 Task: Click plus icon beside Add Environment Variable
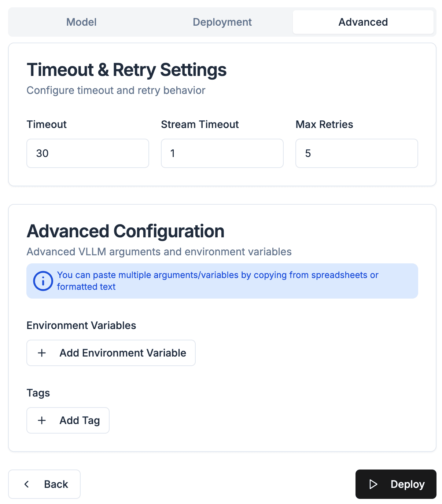click(42, 353)
